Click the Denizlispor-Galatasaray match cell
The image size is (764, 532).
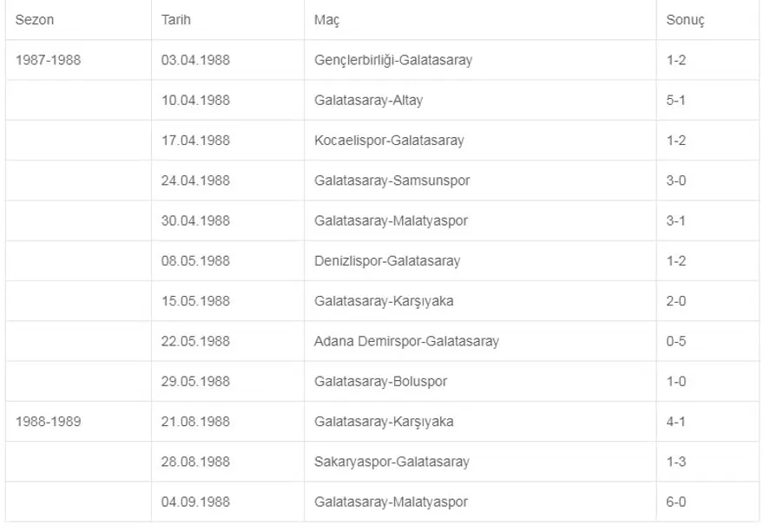387,260
